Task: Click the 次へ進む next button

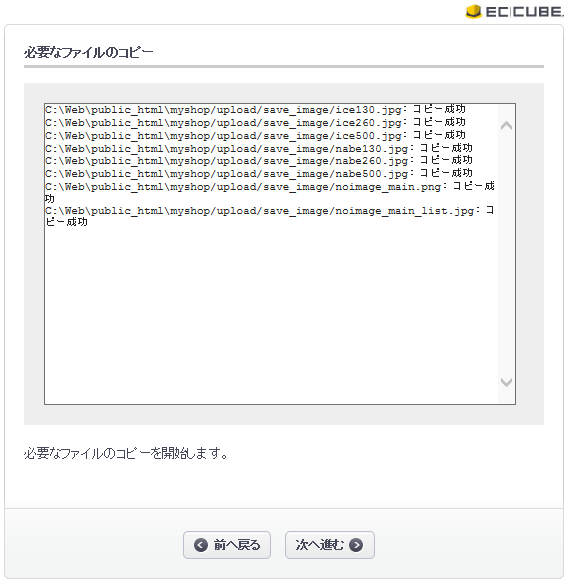Action: click(330, 545)
